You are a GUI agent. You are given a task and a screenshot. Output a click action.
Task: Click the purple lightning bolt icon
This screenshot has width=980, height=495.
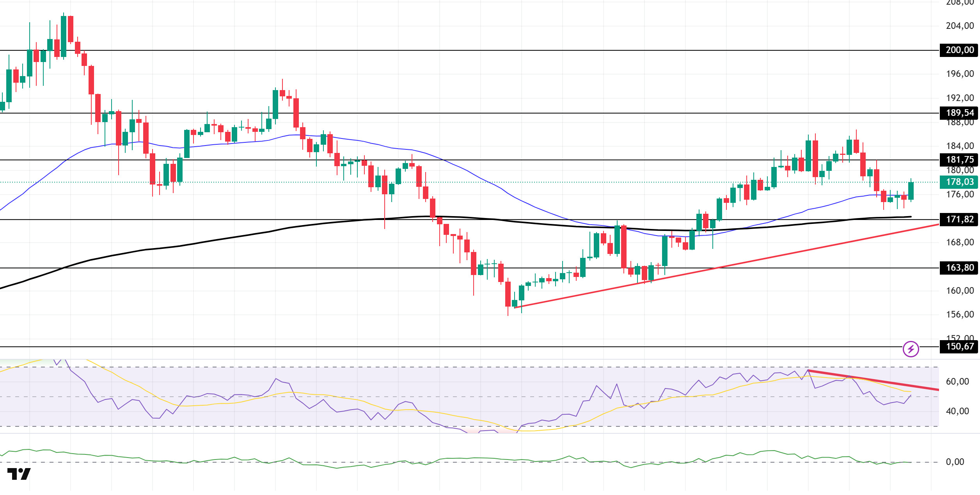click(x=911, y=349)
